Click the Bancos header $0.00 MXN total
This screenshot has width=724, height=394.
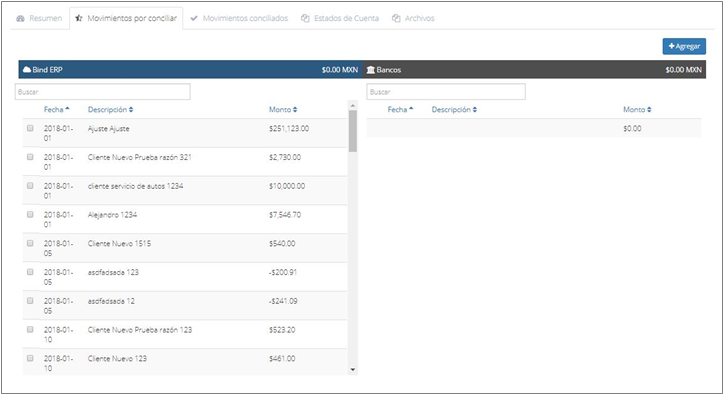[x=683, y=70]
